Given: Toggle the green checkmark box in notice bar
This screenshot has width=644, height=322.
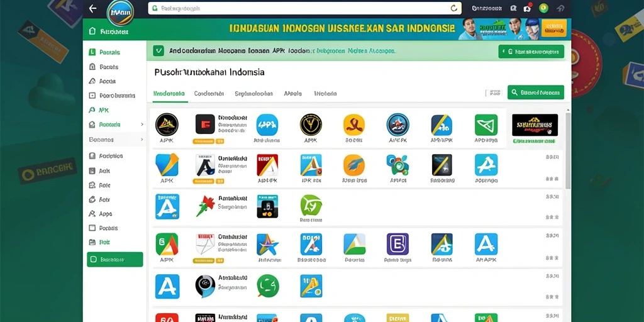Looking at the screenshot, I should (158, 51).
